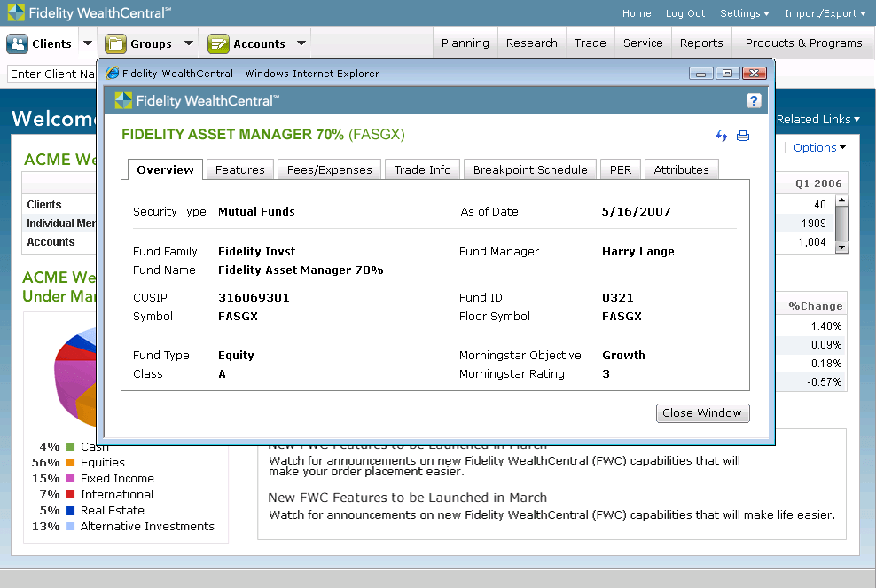
Task: Close the popup with the red X button
Action: pos(755,74)
